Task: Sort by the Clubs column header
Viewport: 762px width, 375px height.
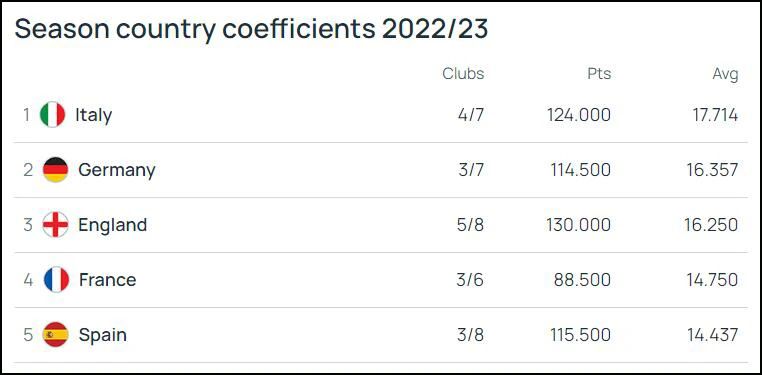Action: [x=463, y=73]
